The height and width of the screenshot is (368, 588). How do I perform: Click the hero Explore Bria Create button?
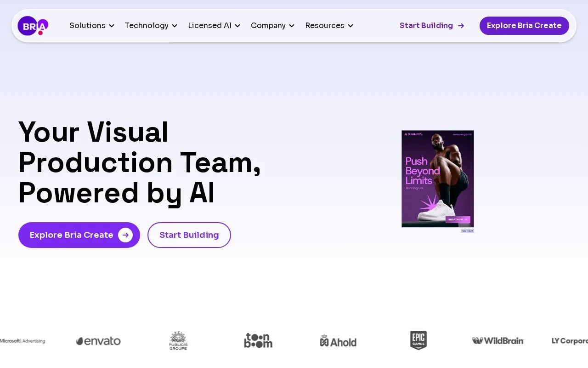tap(79, 235)
